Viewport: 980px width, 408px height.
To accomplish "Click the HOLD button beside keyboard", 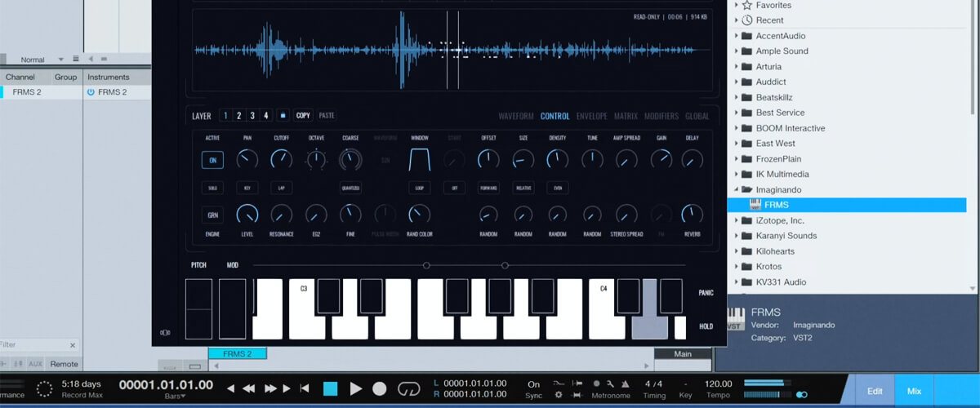I will pos(706,326).
